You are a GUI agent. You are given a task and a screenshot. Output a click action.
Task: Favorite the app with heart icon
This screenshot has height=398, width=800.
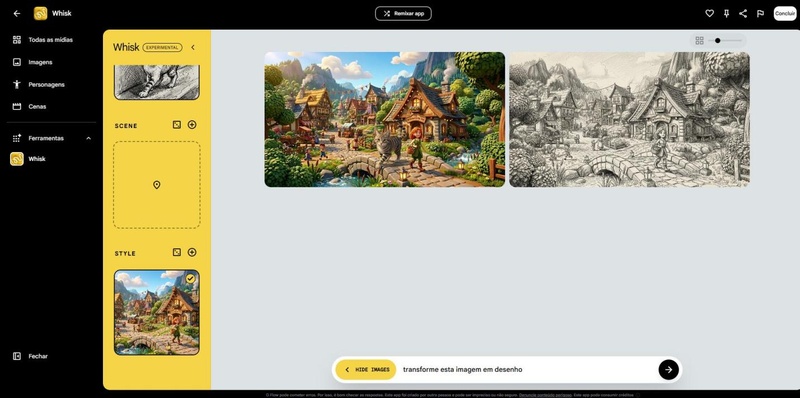click(x=709, y=14)
